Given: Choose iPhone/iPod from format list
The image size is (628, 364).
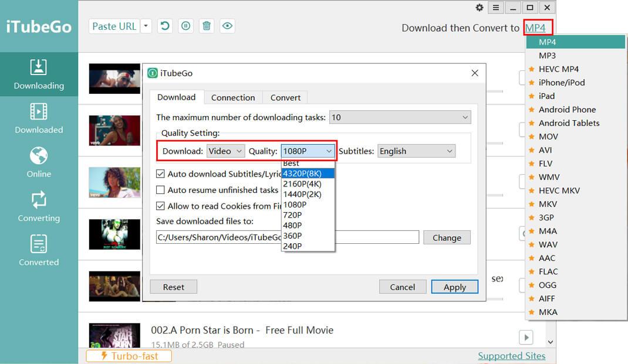Looking at the screenshot, I should pos(576,83).
